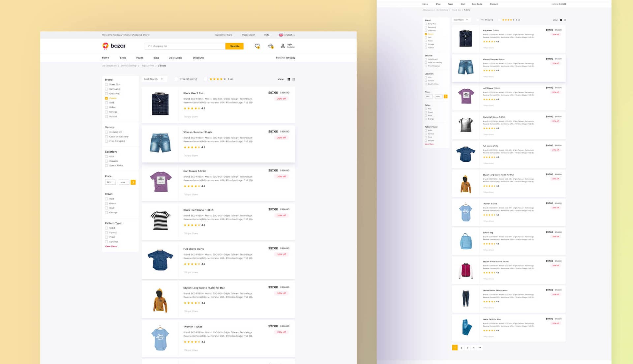The height and width of the screenshot is (364, 633).
Task: Check Rolex brand on left page
Action: [x=106, y=107]
